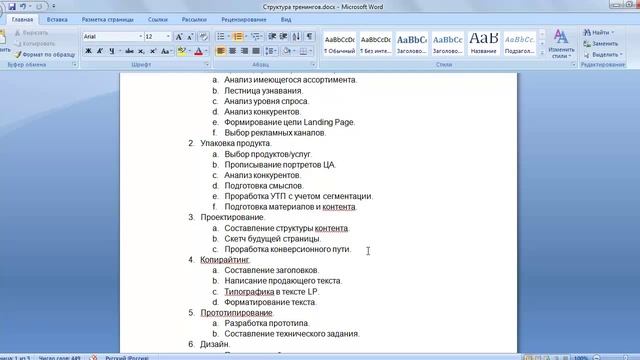Viewport: 640px width, 360px height.
Task: Apply the Обычный style
Action: 340,44
